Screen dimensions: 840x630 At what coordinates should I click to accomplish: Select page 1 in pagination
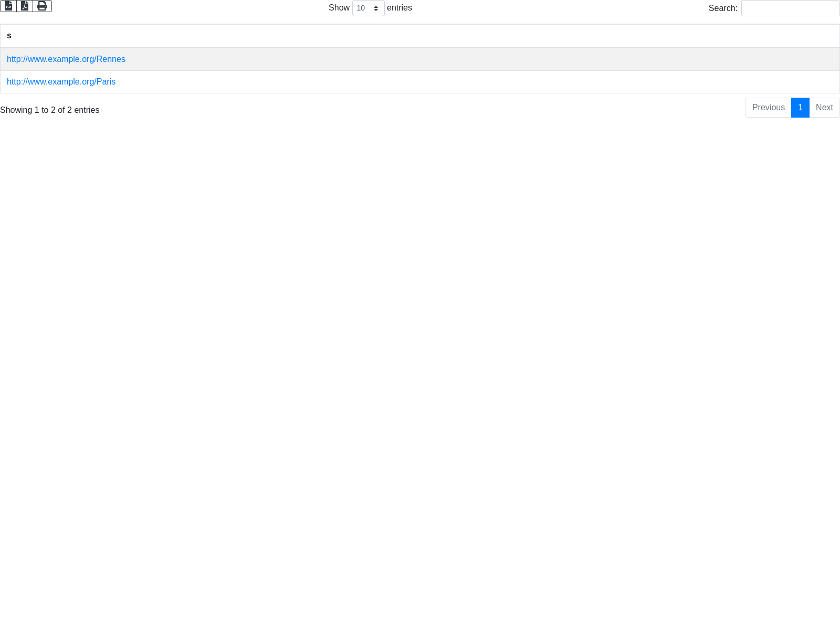(800, 108)
